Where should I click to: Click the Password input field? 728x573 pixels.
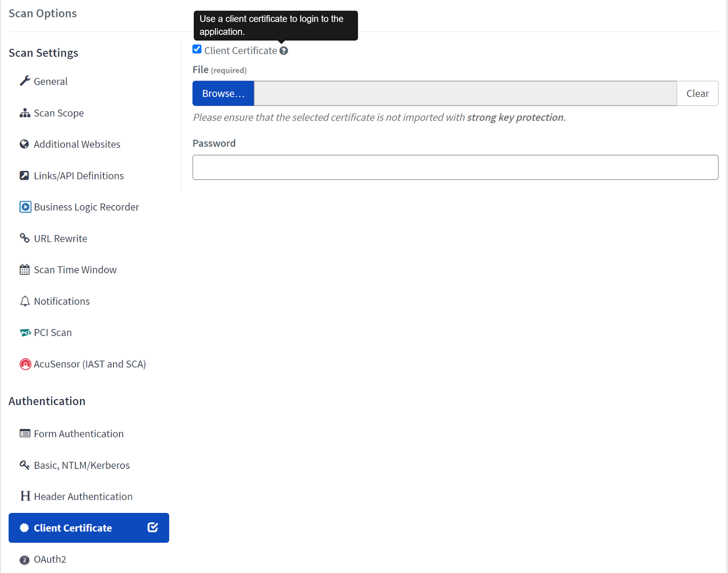(455, 167)
